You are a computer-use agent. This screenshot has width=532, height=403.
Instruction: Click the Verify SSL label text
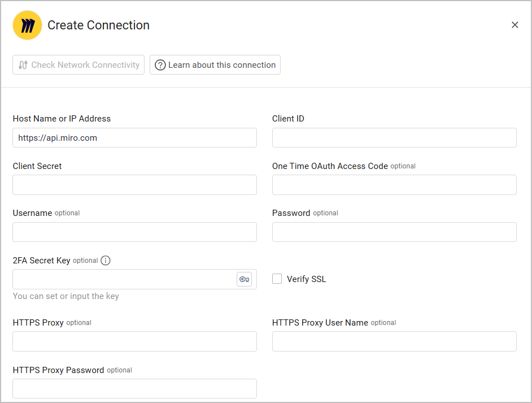(306, 279)
